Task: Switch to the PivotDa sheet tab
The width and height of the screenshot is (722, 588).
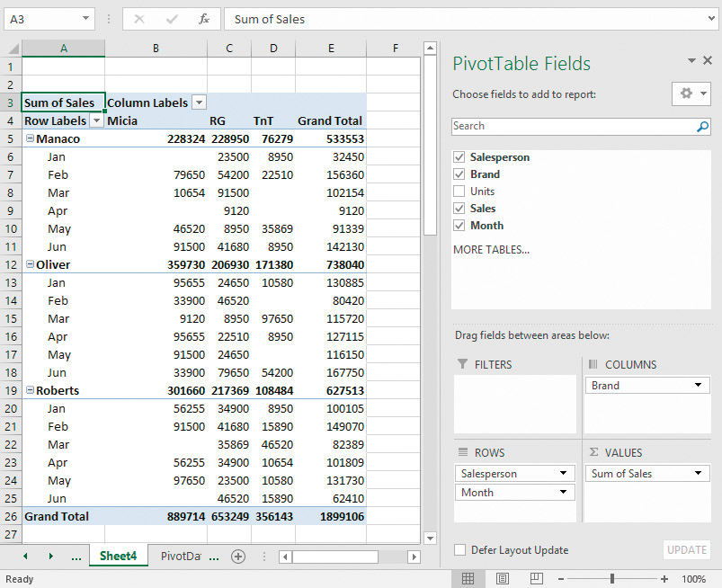Action: tap(181, 557)
